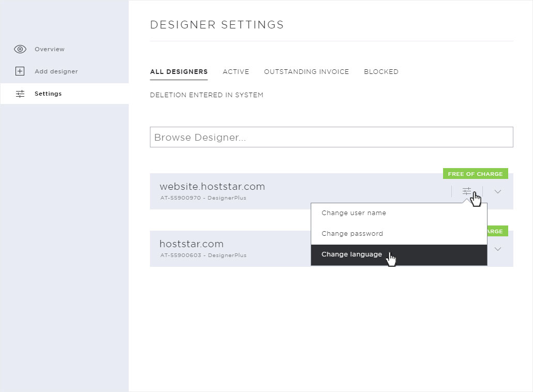Viewport: 533px width, 392px height.
Task: Click the Browse Designer search field
Action: [331, 137]
